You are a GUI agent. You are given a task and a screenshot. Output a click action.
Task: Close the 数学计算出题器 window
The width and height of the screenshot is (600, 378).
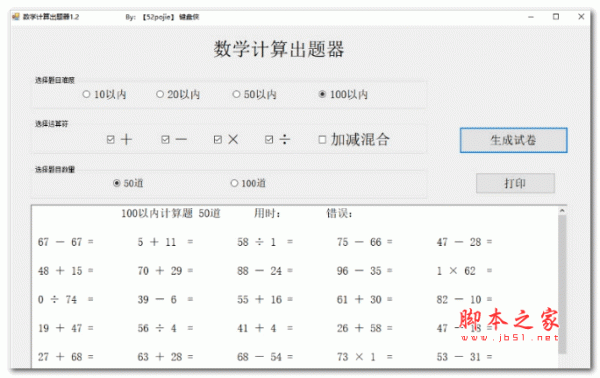[x=581, y=17]
